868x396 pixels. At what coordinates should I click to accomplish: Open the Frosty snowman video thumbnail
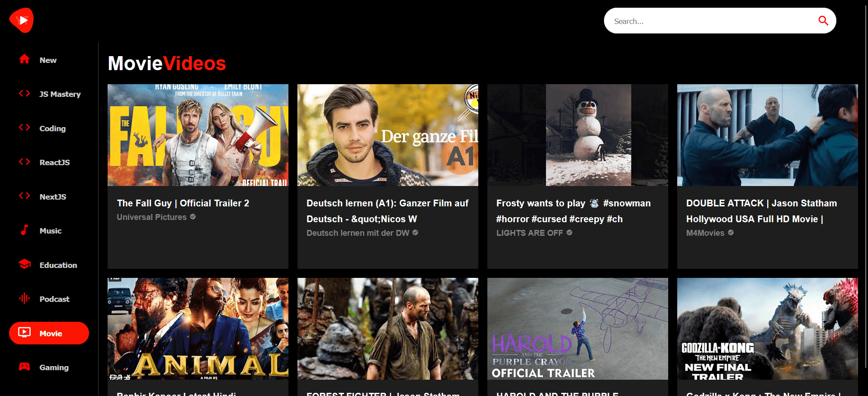578,135
